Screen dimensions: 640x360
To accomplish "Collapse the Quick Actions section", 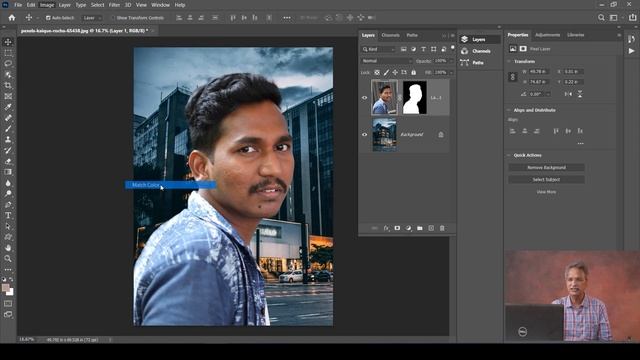I will click(509, 156).
